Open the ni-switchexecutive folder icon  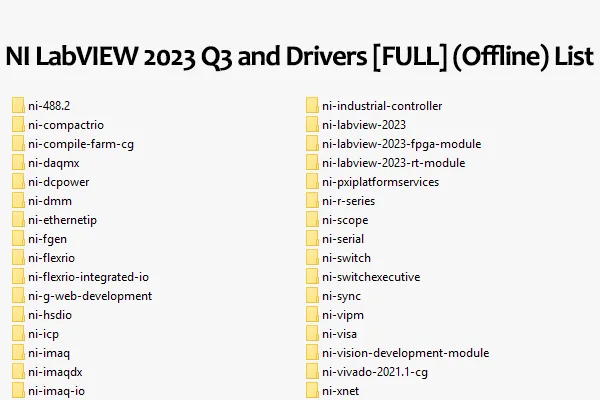coord(312,276)
